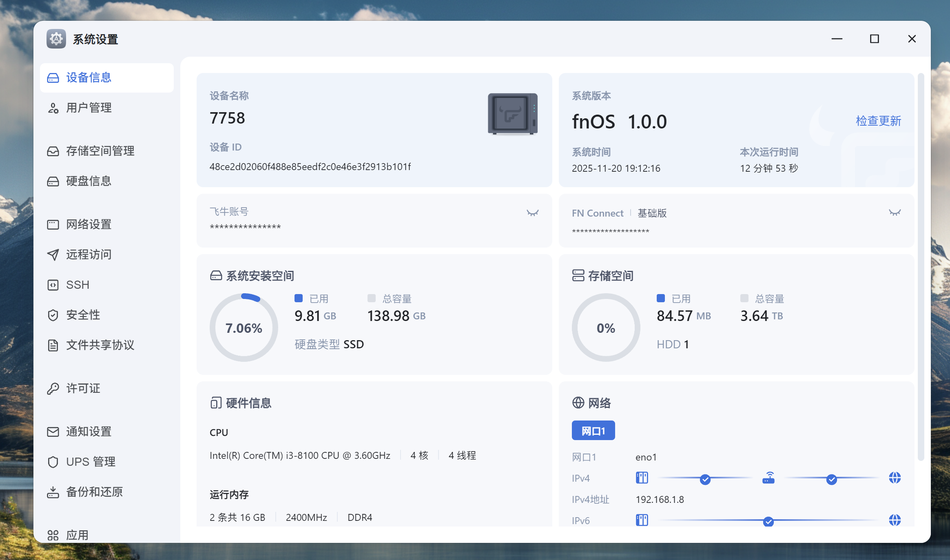Click the notification envelope icon

click(x=53, y=432)
